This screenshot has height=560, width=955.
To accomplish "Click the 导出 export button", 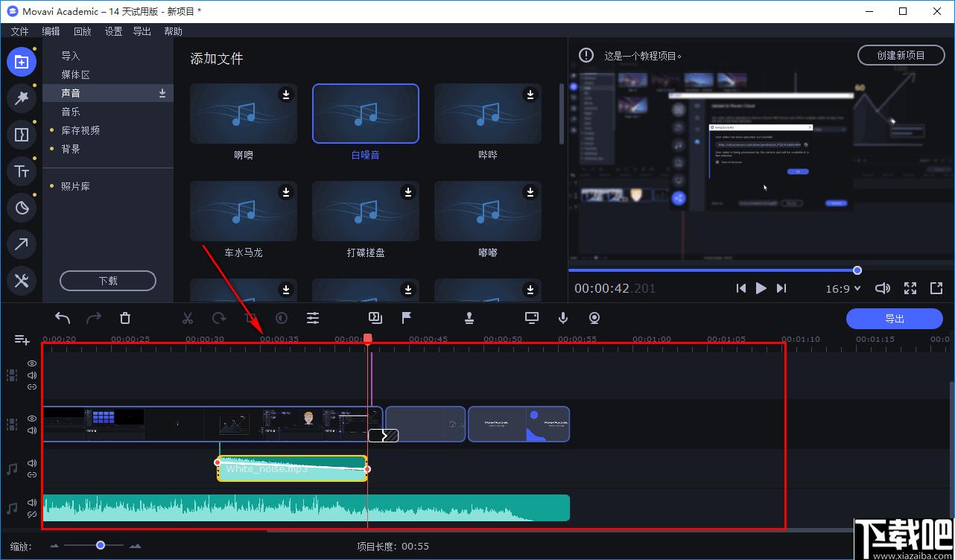I will pyautogui.click(x=895, y=319).
